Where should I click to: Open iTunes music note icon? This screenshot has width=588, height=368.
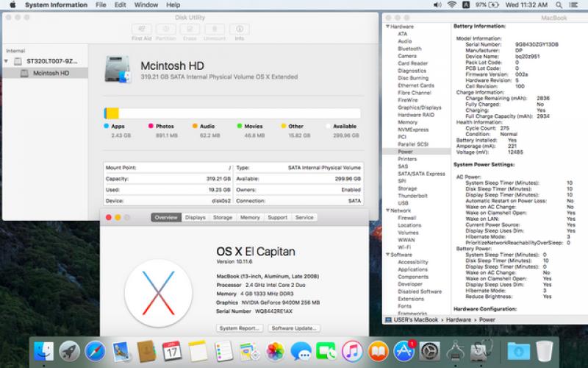(x=352, y=352)
